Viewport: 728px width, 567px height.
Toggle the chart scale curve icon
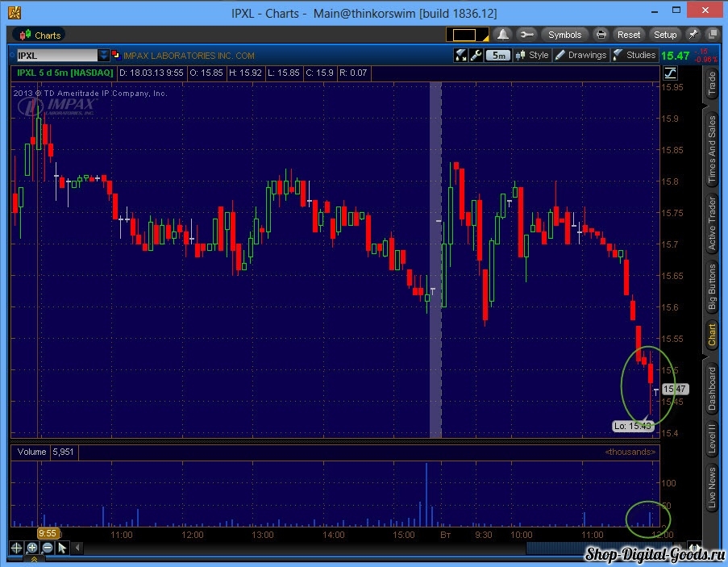(x=670, y=73)
